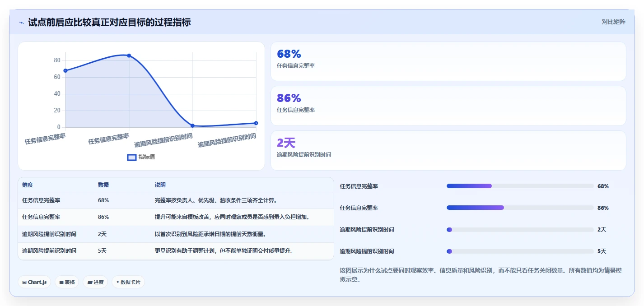Click the header title '试点前后应比较真正对应目标的过程指标'

[x=109, y=22]
